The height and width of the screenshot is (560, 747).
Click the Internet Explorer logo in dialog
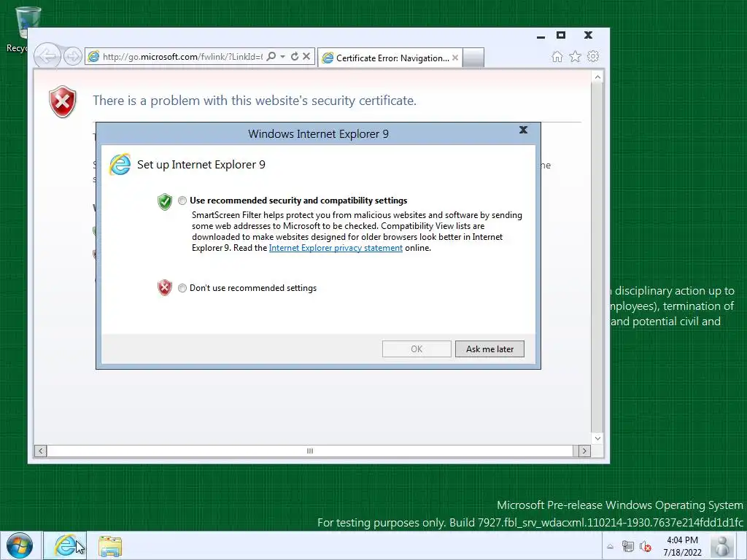tap(120, 165)
